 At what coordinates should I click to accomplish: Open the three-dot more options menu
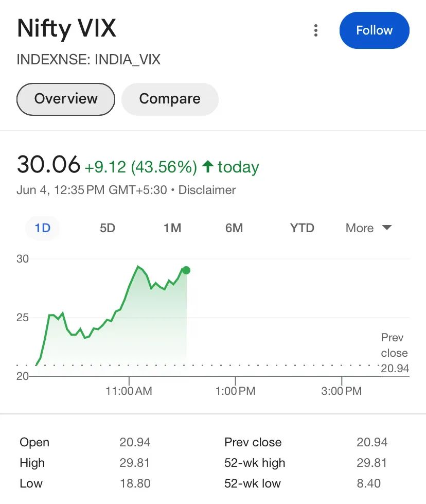tap(316, 30)
